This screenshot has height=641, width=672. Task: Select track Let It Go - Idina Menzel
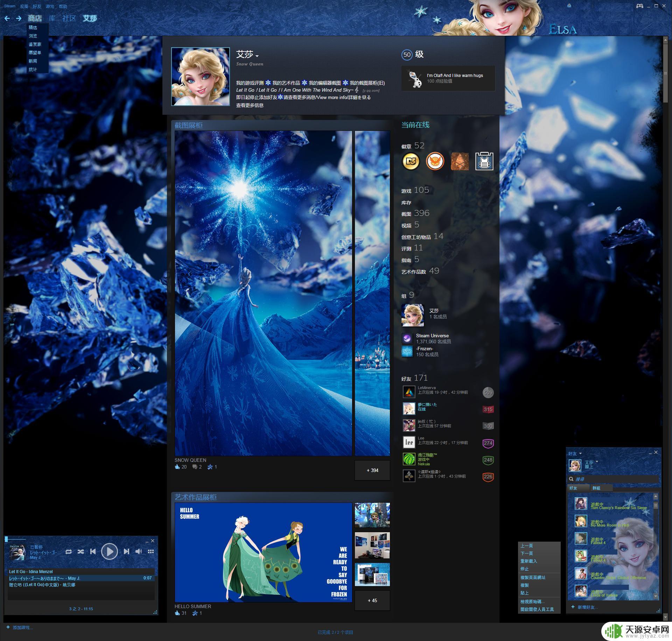pos(81,571)
